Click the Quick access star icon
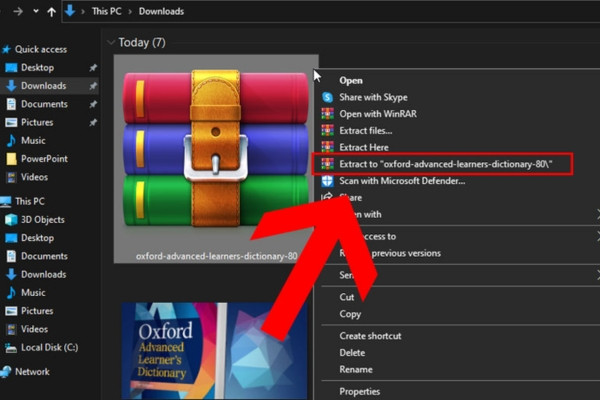600x400 pixels. pos(7,49)
